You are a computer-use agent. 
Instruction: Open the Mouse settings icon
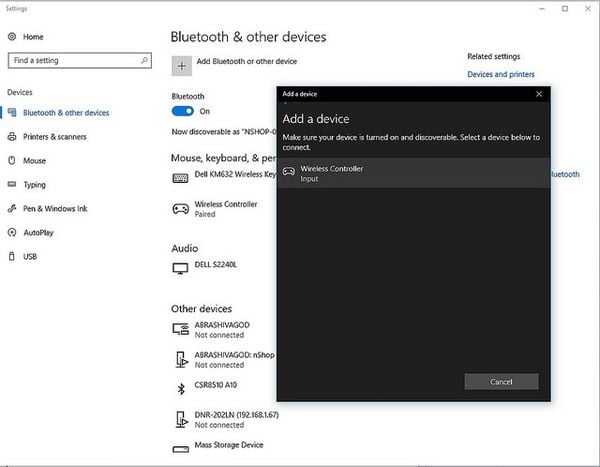point(12,160)
